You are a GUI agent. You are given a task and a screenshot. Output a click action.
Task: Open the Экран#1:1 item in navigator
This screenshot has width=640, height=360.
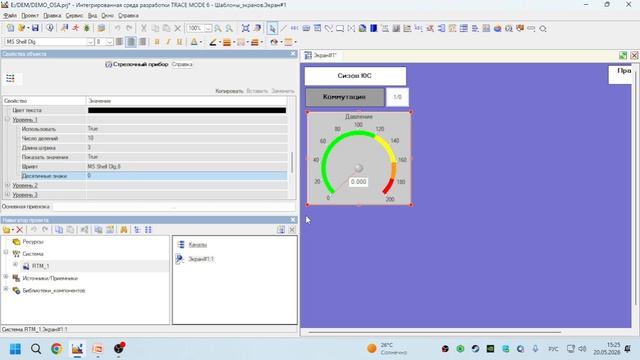tap(201, 259)
